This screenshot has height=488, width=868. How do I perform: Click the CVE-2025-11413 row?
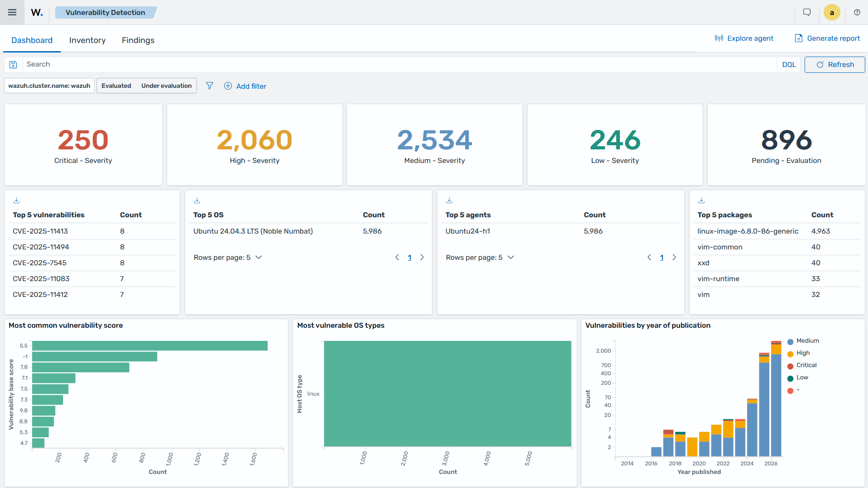click(92, 231)
